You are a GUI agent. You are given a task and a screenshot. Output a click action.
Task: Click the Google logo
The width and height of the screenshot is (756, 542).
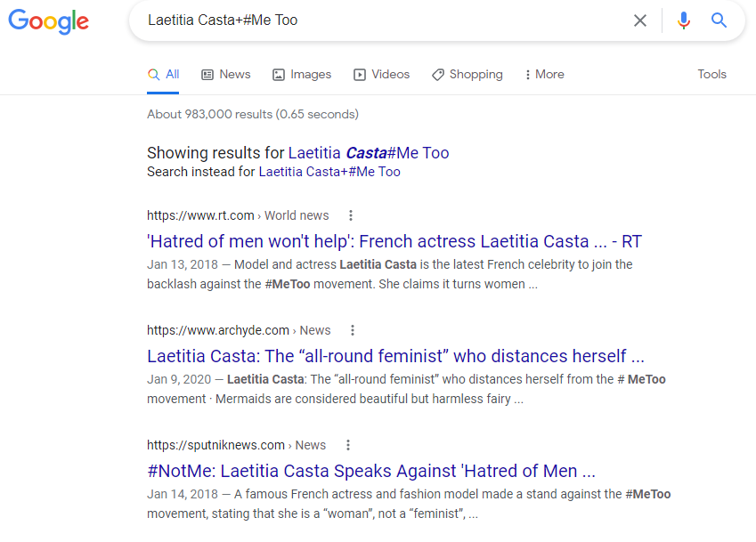[49, 21]
